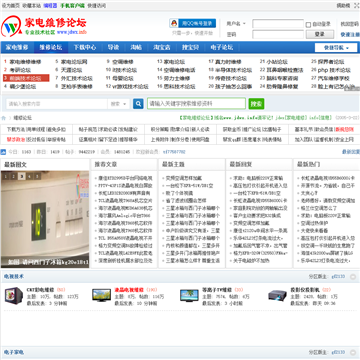Click into the username input field
Viewport: 360px width, 360px height.
click(278, 24)
